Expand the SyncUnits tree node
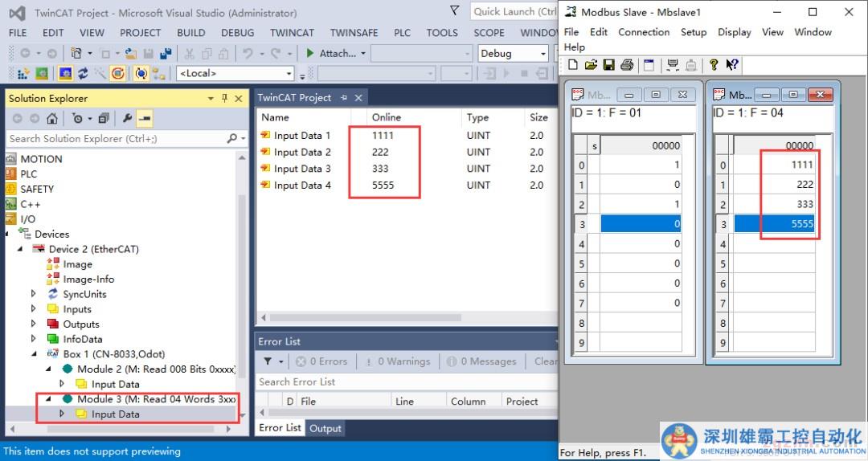 34,294
